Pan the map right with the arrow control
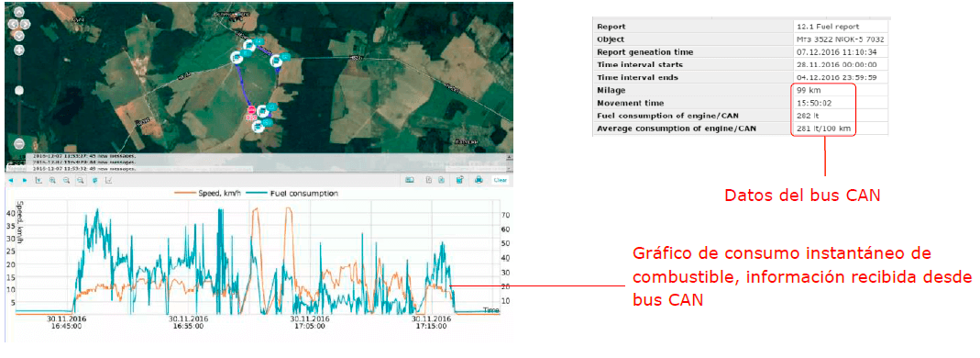 point(26,24)
